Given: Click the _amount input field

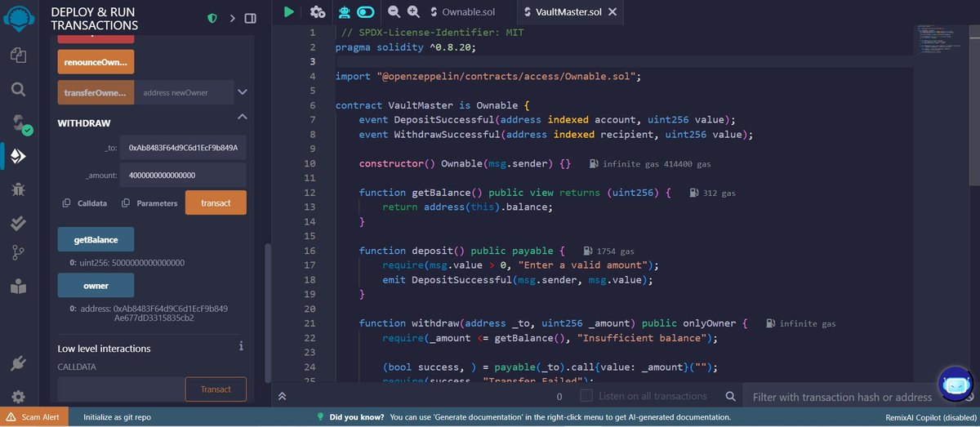Looking at the screenshot, I should 183,175.
